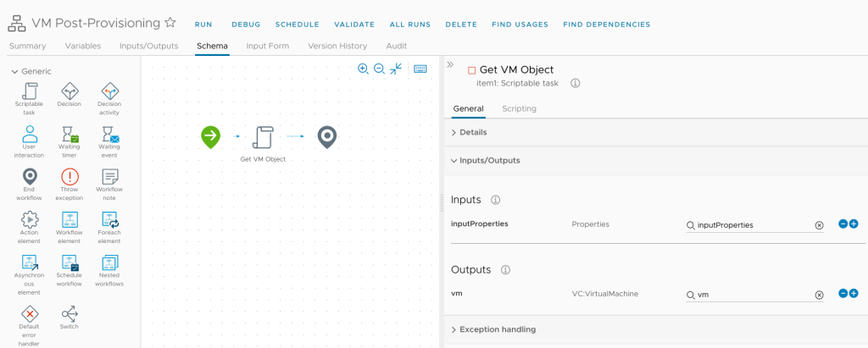Select the Scriptable task palette icon
The width and height of the screenshot is (868, 348).
coord(30,91)
